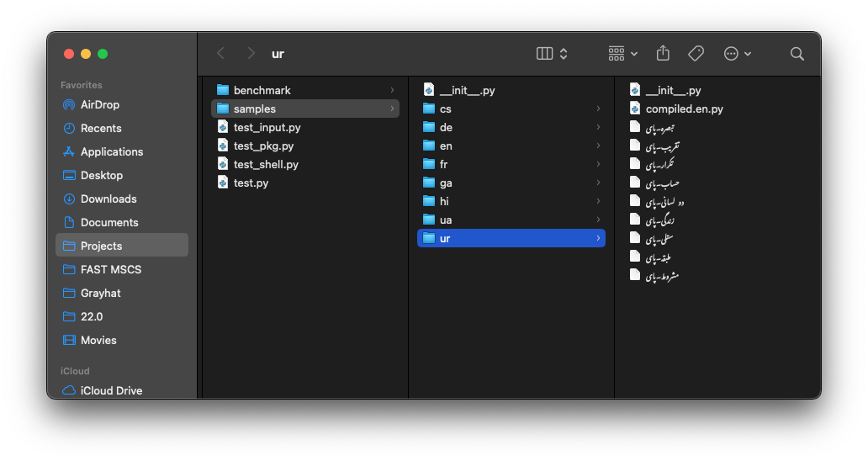Viewport: 868px width, 461px height.
Task: Open the Tags editor icon
Action: coord(696,53)
